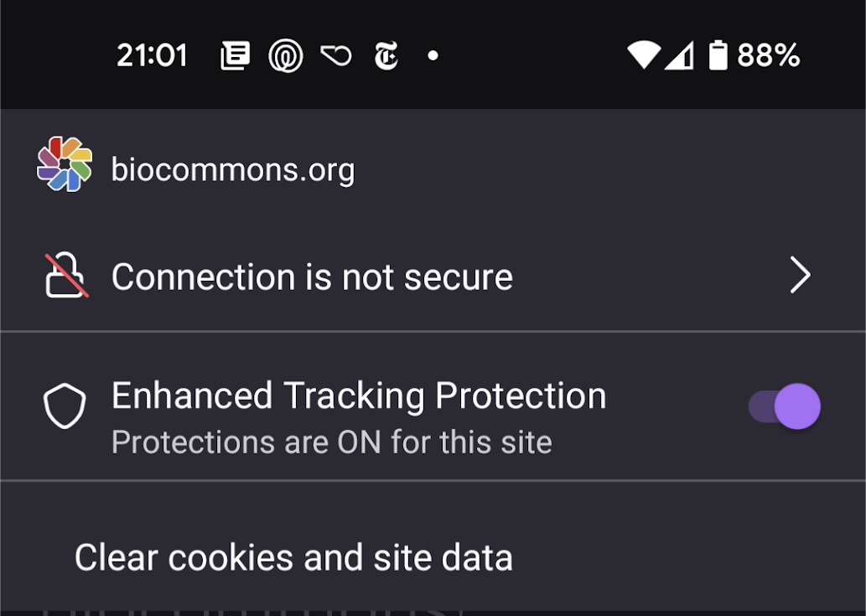This screenshot has width=866, height=616.
Task: Click the Connection is not secure label
Action: pyautogui.click(x=312, y=275)
